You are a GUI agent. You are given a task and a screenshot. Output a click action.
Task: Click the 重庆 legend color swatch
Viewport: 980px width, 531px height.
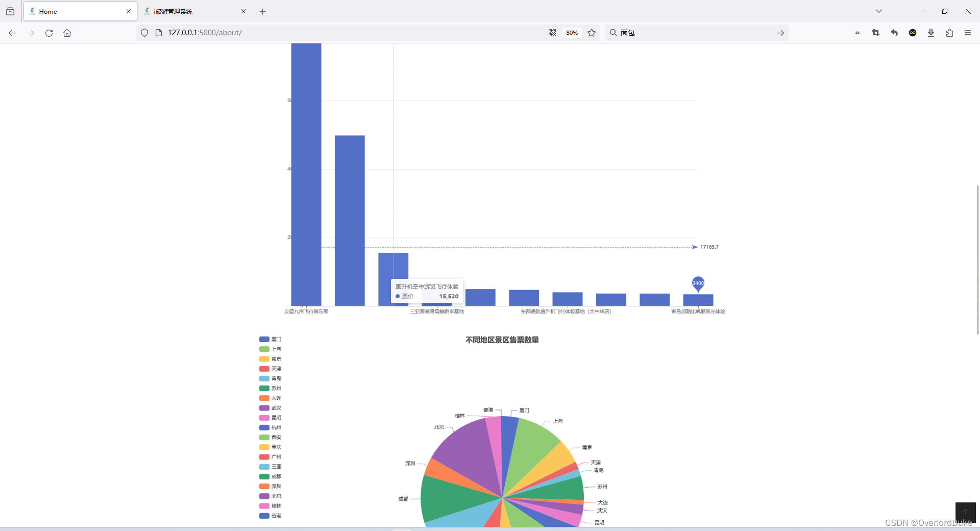pos(264,447)
